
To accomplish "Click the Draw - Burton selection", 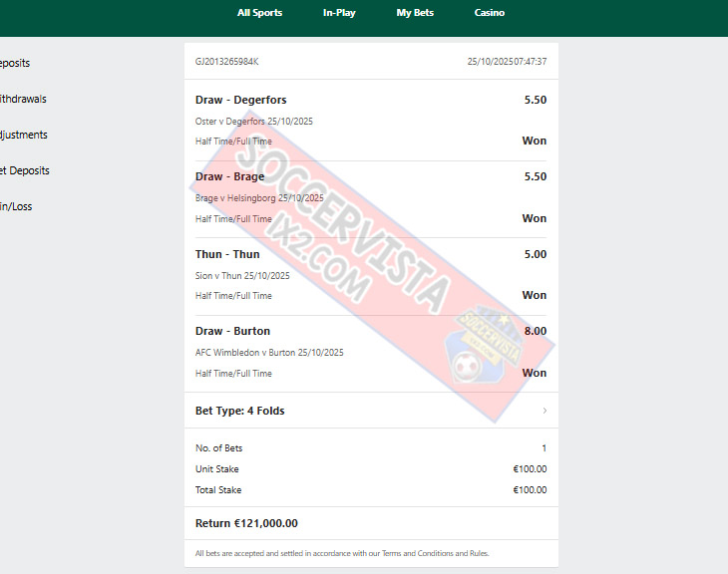I will point(232,331).
